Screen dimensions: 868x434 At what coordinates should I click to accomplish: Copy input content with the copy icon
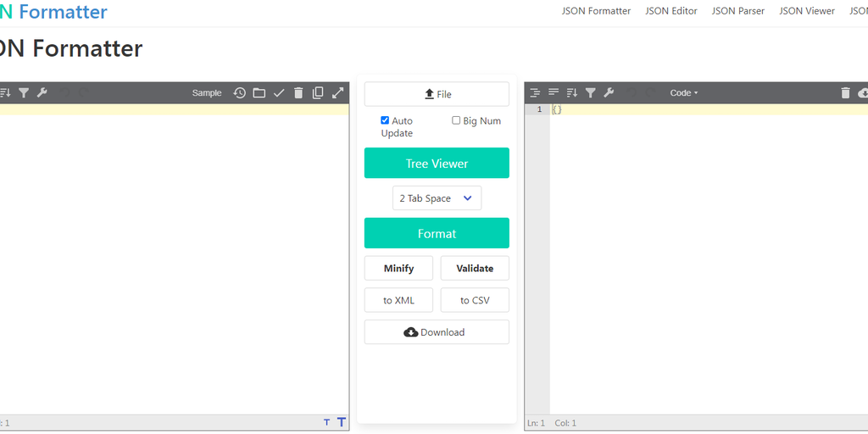pyautogui.click(x=318, y=93)
